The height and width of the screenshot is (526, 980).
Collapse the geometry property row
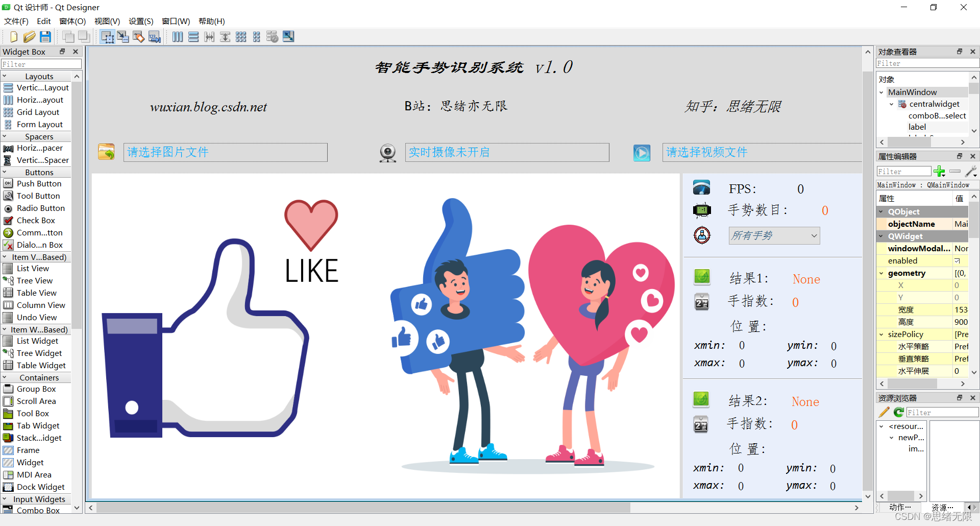point(881,273)
